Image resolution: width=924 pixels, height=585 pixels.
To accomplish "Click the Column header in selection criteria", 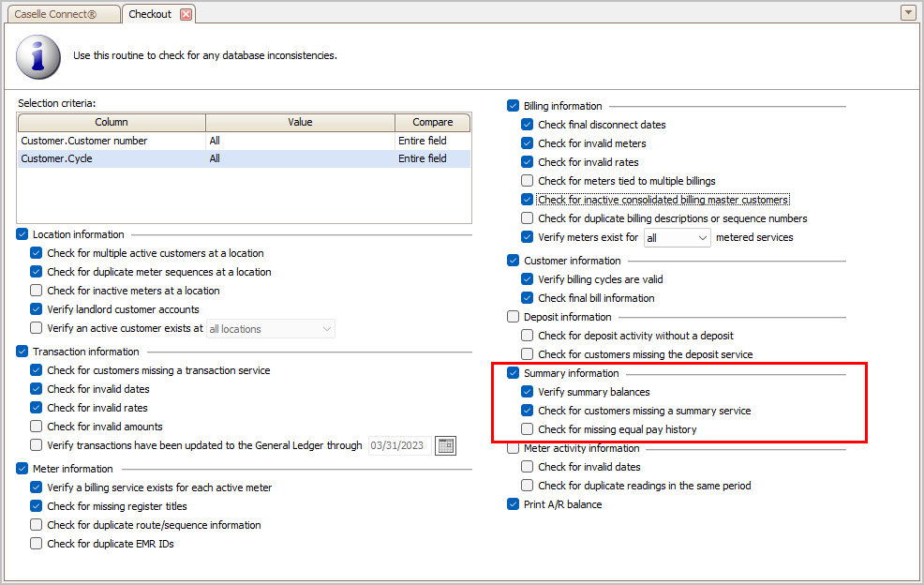I will tap(112, 122).
